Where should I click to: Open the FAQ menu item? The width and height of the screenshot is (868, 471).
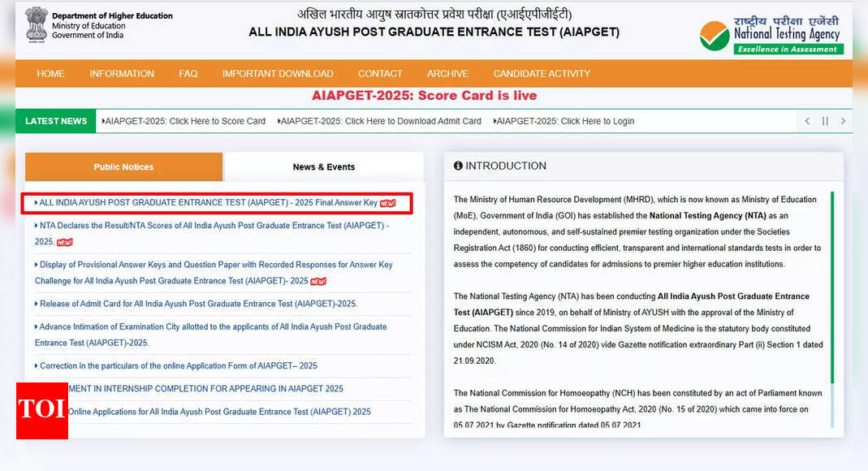click(188, 74)
